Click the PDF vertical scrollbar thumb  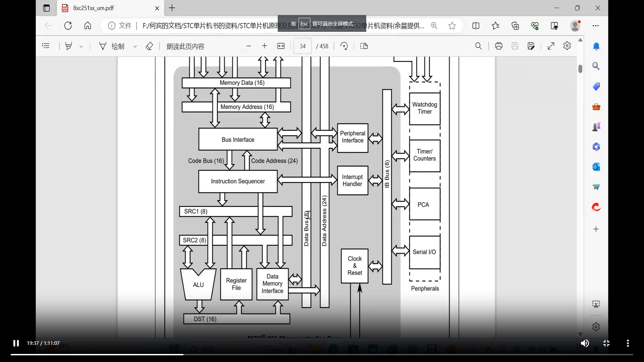[580, 68]
